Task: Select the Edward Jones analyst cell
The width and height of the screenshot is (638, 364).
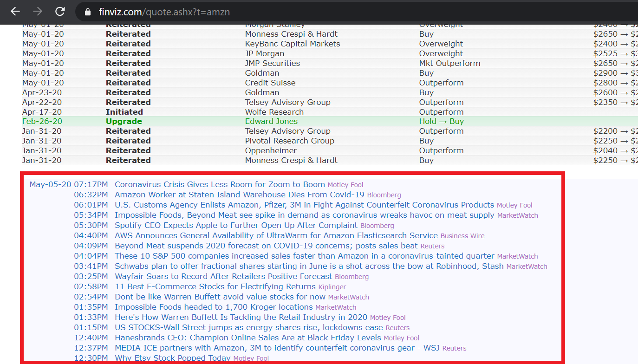Action: (x=272, y=122)
